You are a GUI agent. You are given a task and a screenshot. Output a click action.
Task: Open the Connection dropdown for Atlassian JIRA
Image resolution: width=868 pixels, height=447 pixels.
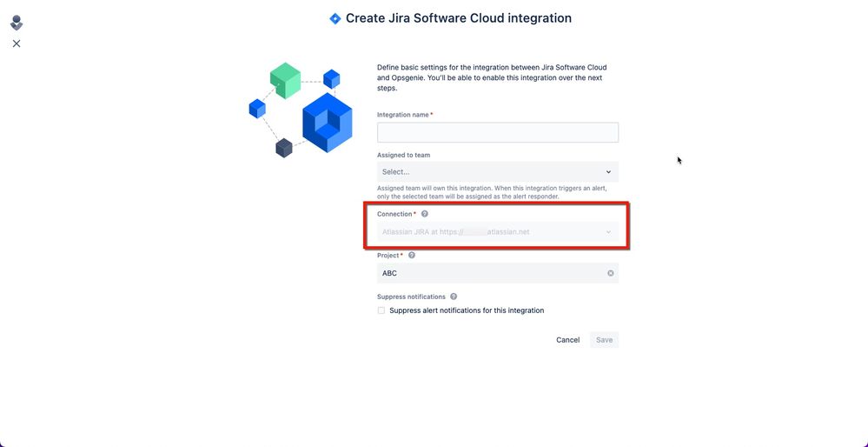(x=498, y=232)
